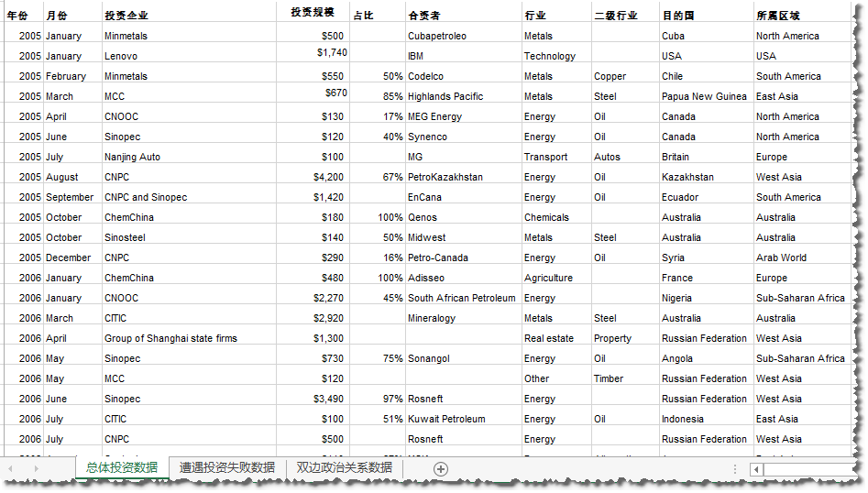The height and width of the screenshot is (493, 868).
Task: Select the 投资规模 header cell
Action: click(x=313, y=12)
